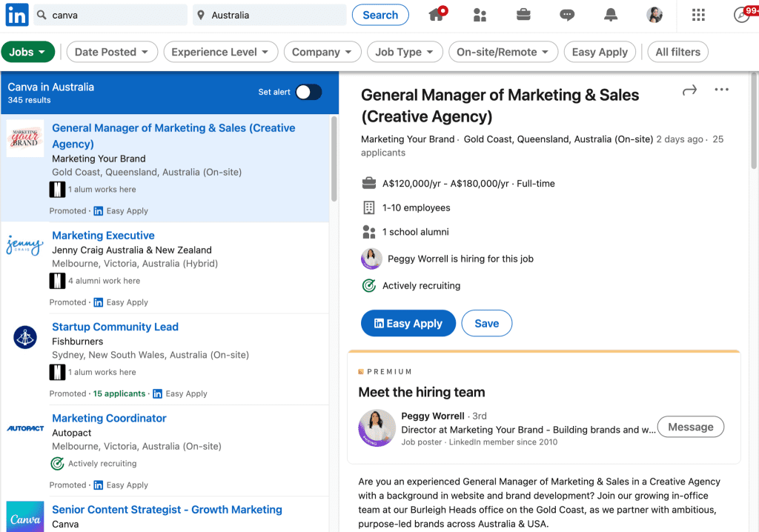Viewport: 759px width, 532px height.
Task: Click the Autopact company logo
Action: pyautogui.click(x=25, y=428)
